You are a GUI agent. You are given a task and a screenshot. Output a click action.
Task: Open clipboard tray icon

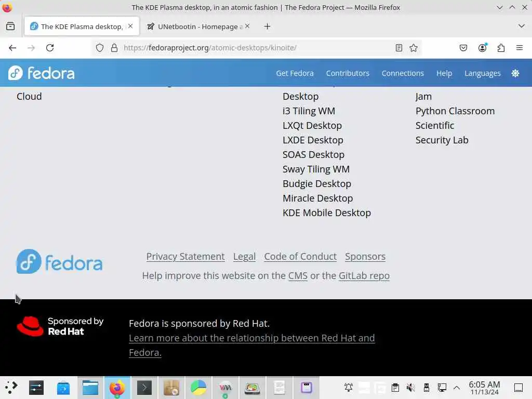point(395,387)
